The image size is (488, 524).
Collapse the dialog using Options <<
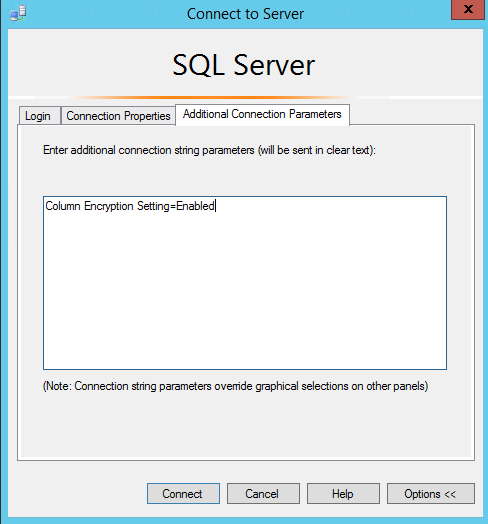pos(431,493)
